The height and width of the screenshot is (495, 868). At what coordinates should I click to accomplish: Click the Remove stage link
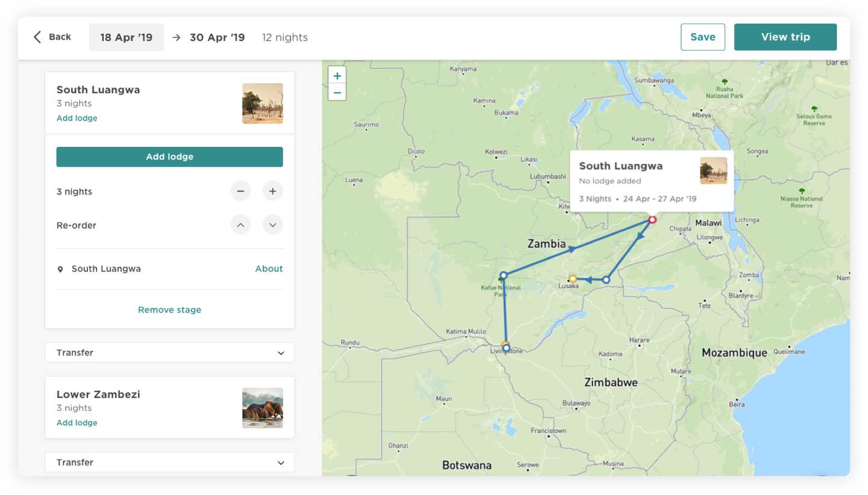tap(169, 310)
